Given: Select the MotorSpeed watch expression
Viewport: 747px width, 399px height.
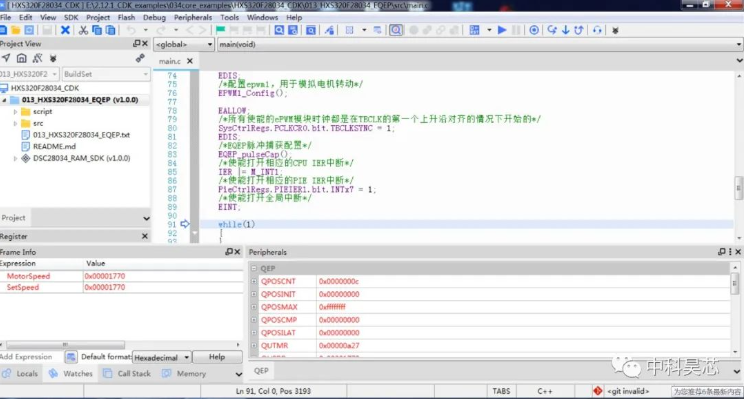Looking at the screenshot, I should pyautogui.click(x=28, y=276).
